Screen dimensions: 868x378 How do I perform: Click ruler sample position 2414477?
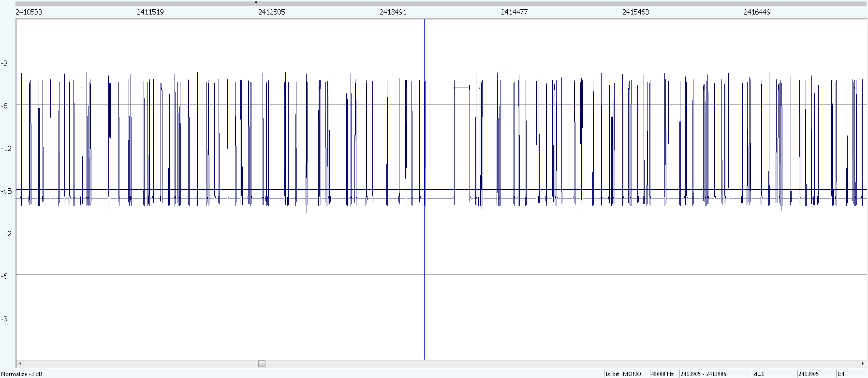coord(515,12)
